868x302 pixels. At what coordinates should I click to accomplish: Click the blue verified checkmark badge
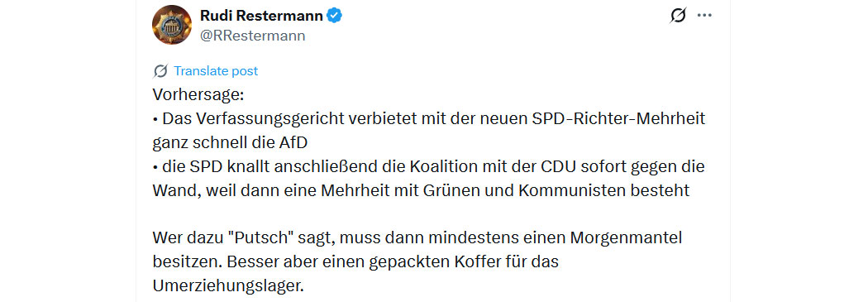pos(334,16)
